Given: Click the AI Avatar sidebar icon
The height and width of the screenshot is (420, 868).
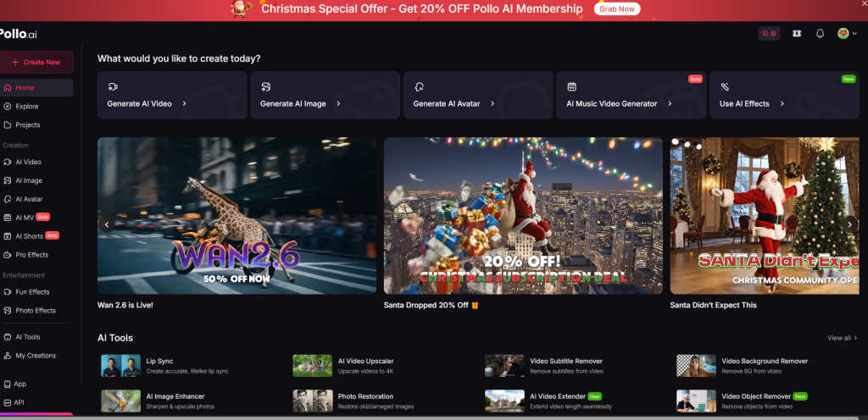Looking at the screenshot, I should click(7, 199).
